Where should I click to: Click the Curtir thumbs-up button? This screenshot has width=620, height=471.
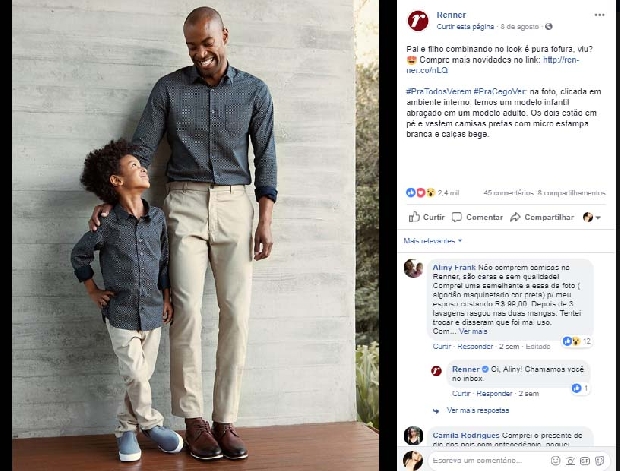coord(426,217)
